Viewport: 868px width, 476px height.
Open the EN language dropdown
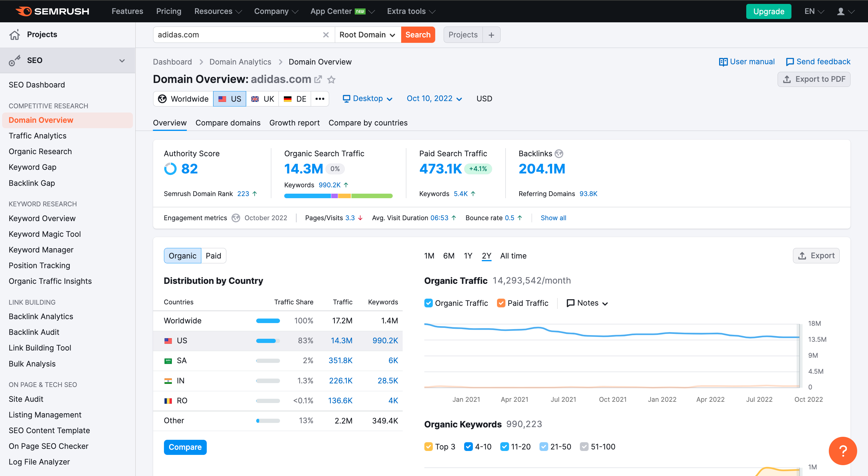click(814, 11)
